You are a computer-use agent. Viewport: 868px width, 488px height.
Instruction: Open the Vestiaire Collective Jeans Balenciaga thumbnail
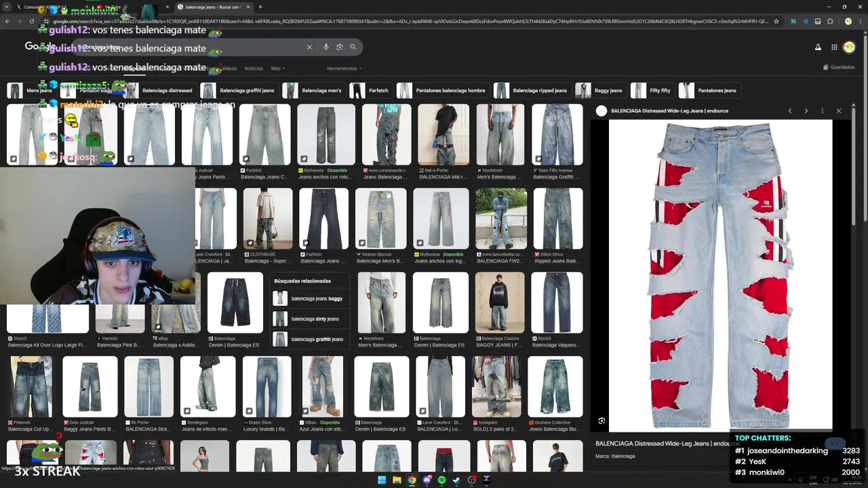coord(555,386)
